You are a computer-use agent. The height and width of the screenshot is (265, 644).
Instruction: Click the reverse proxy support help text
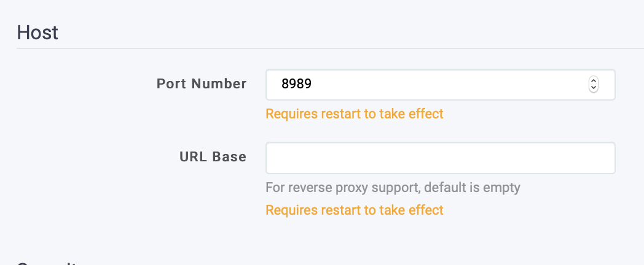[393, 187]
